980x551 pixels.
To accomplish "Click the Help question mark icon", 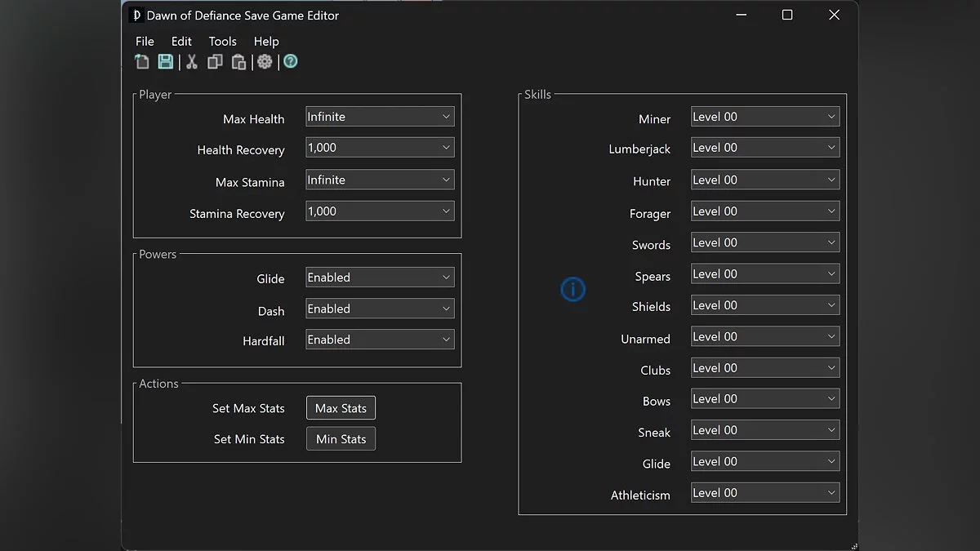I will coord(291,62).
